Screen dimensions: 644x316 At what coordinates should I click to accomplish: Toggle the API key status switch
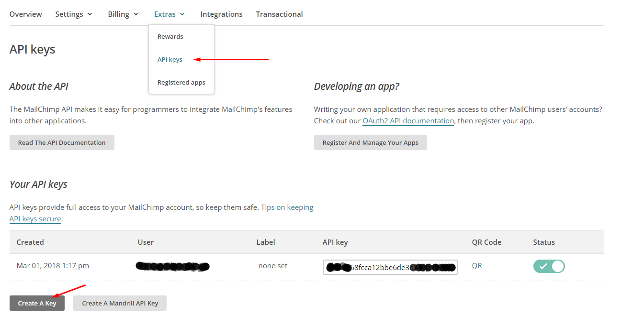point(549,266)
